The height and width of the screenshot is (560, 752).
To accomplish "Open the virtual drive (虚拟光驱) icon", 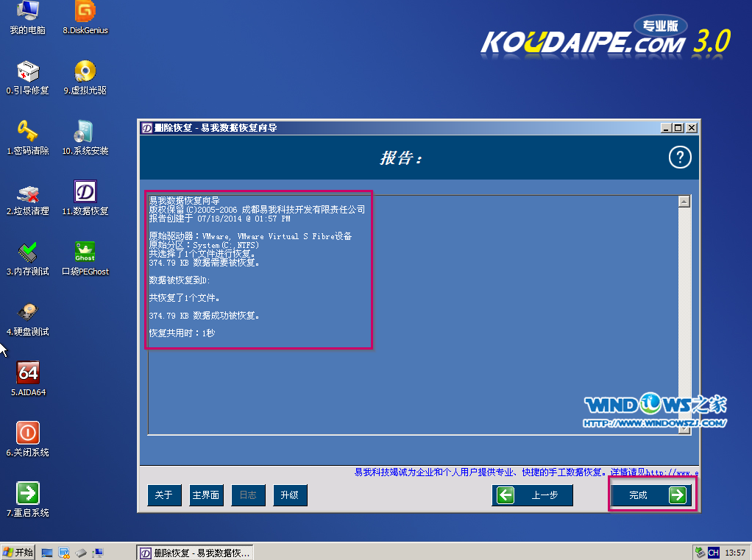I will click(x=85, y=72).
